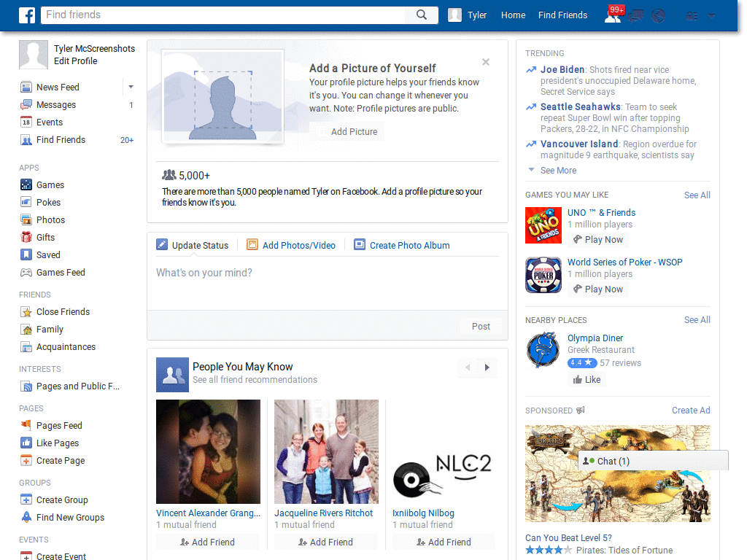Select the Update Status tab
The width and height of the screenshot is (747, 560).
[x=193, y=245]
